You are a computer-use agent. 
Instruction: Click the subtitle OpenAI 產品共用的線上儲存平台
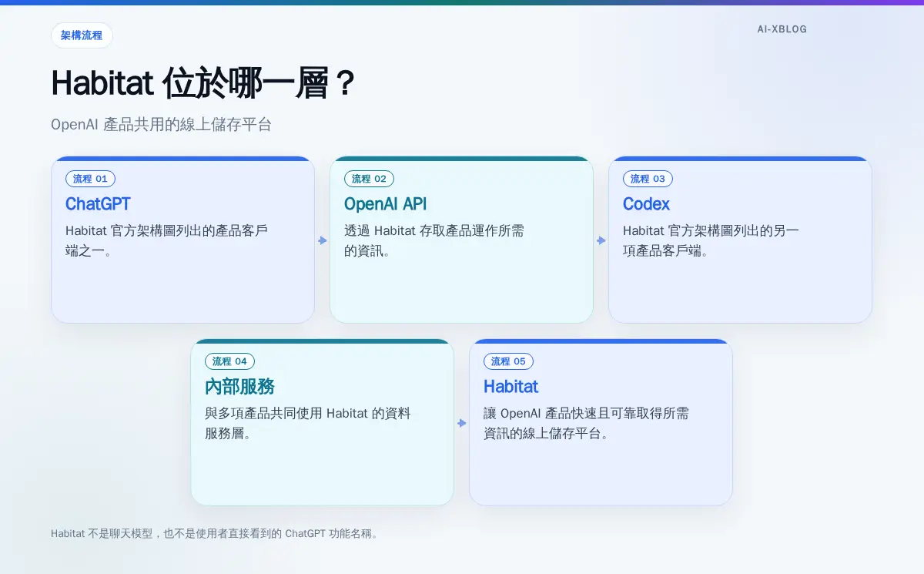point(161,125)
